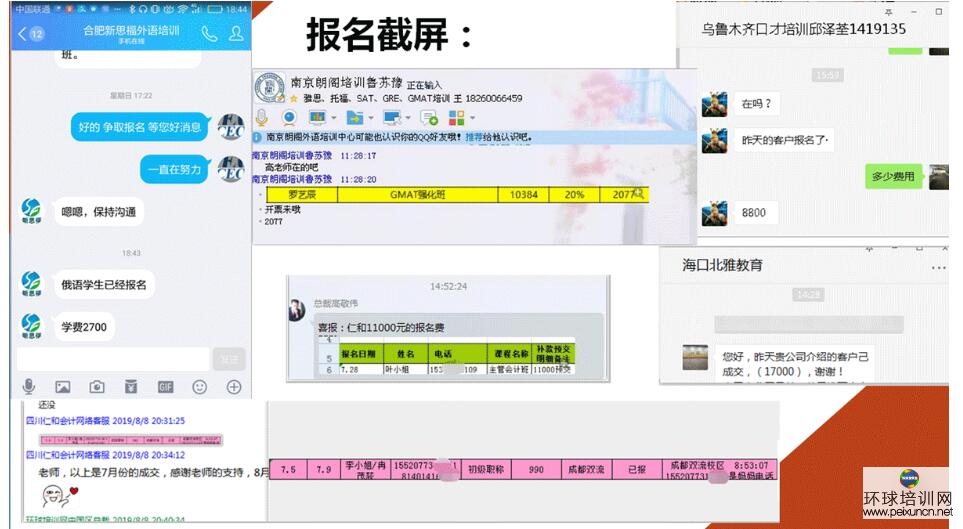Open the three-dot more menu in 海口北雅教育 window
Viewport: 963px width, 529px height.
(x=938, y=267)
